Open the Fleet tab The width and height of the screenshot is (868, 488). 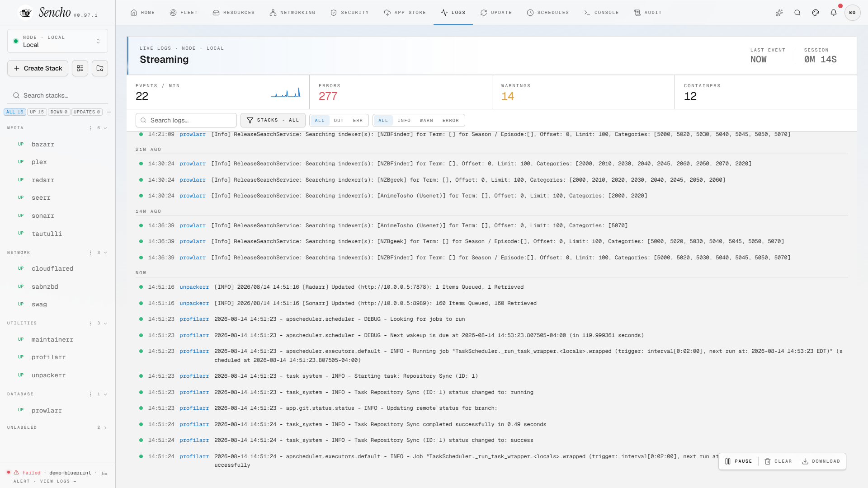click(184, 13)
